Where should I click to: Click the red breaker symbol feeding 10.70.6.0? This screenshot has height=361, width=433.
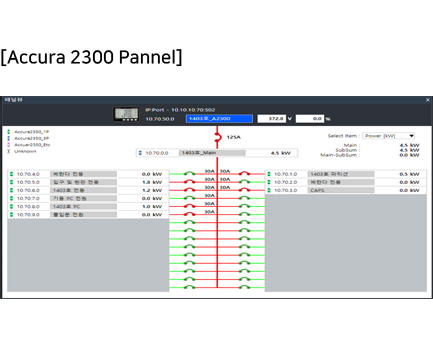tap(190, 189)
